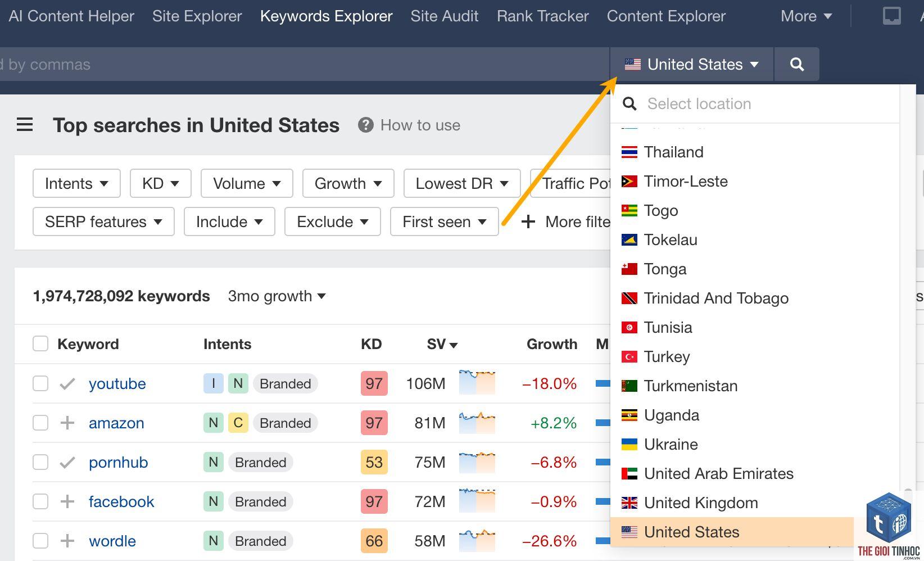Click the KD 66 badge for wordle

[x=374, y=541]
